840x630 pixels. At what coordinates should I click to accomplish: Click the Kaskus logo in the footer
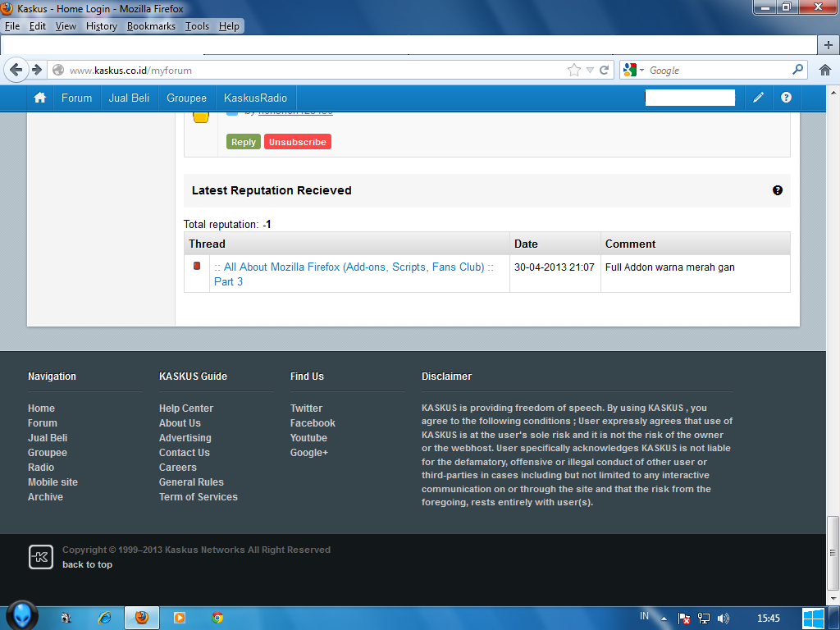click(41, 557)
